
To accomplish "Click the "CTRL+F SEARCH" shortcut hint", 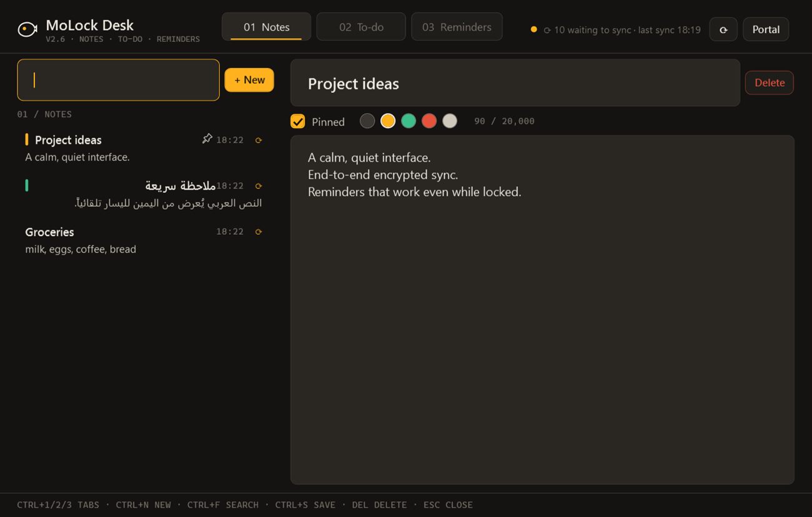I will click(x=223, y=505).
